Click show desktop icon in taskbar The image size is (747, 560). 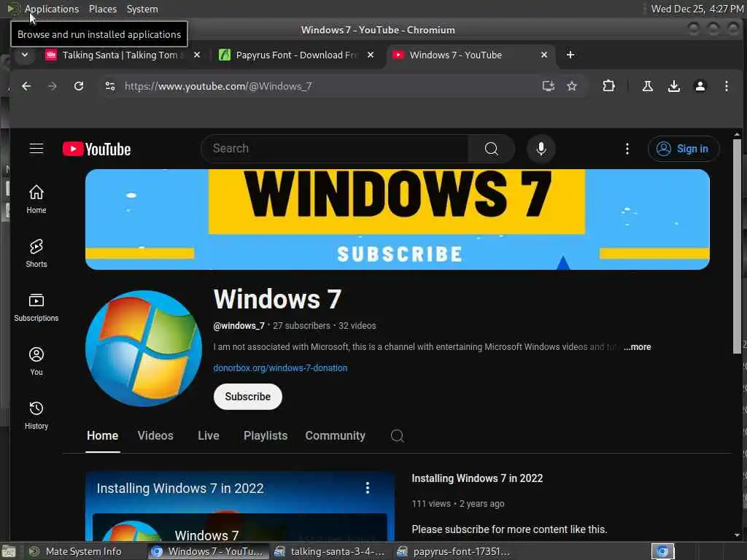click(x=9, y=551)
